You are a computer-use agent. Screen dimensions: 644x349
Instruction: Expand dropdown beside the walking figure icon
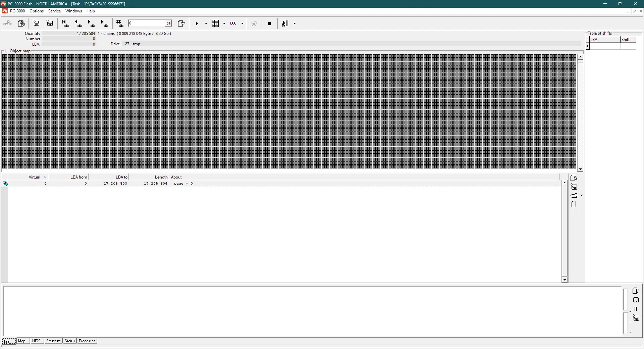pyautogui.click(x=294, y=23)
